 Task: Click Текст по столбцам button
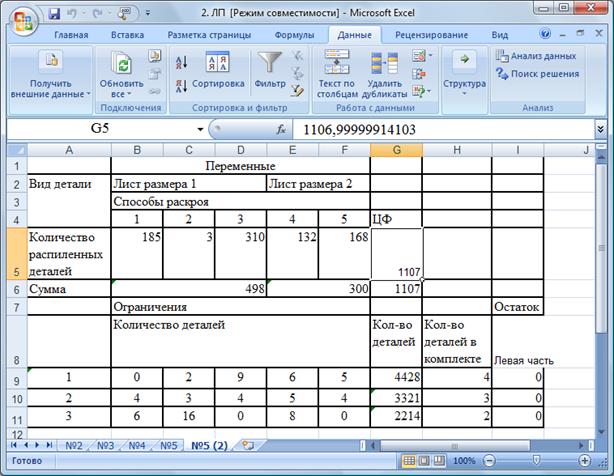pyautogui.click(x=337, y=74)
